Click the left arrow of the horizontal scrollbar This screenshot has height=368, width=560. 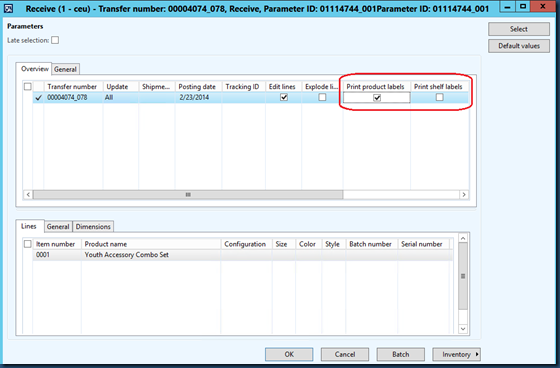(x=28, y=195)
